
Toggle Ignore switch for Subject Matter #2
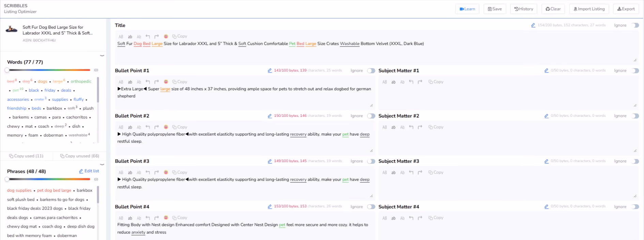[635, 116]
